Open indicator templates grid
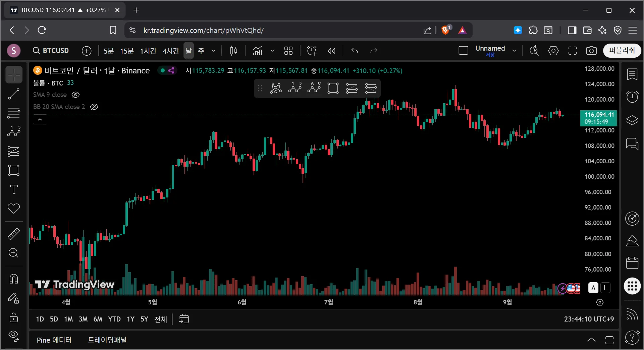This screenshot has width=644, height=350. coord(288,51)
